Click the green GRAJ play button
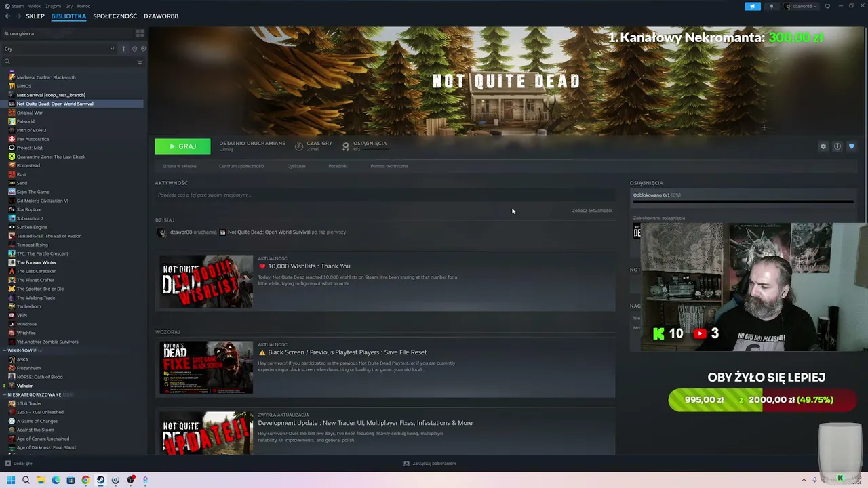Viewport: 868px width, 488px height. coord(182,146)
